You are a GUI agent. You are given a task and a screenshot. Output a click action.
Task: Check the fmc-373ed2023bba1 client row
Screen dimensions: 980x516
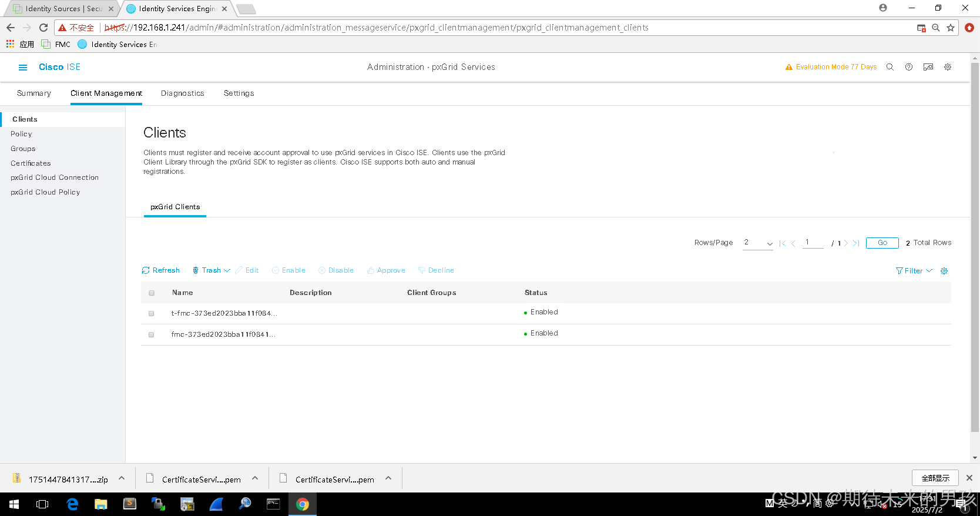[x=152, y=335]
